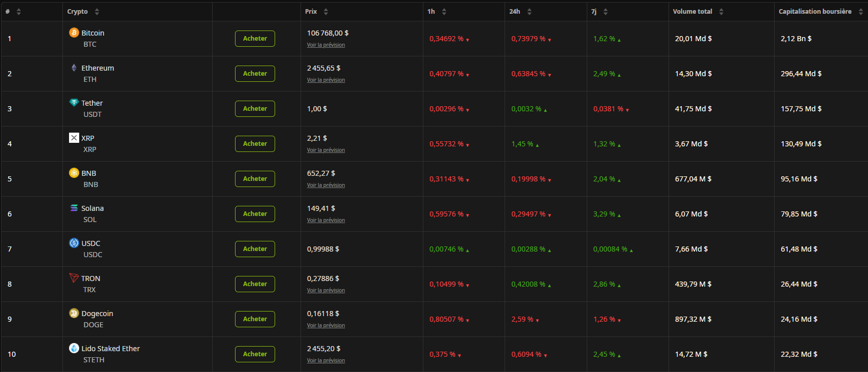This screenshot has width=868, height=372.
Task: Sort by 7j change column
Action: click(x=606, y=12)
